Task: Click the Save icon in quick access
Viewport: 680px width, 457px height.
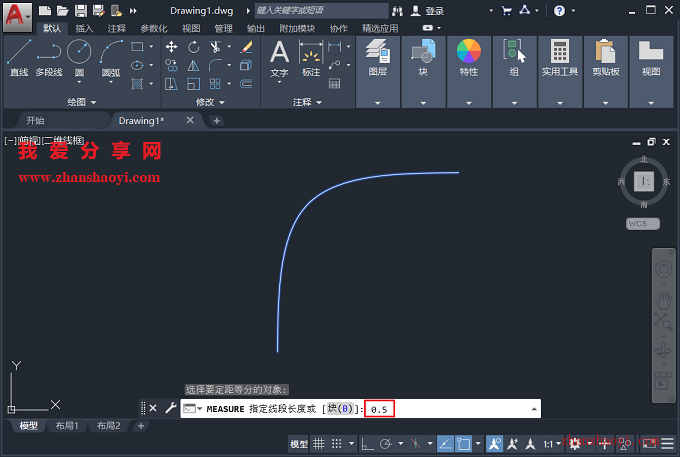Action: coord(81,11)
